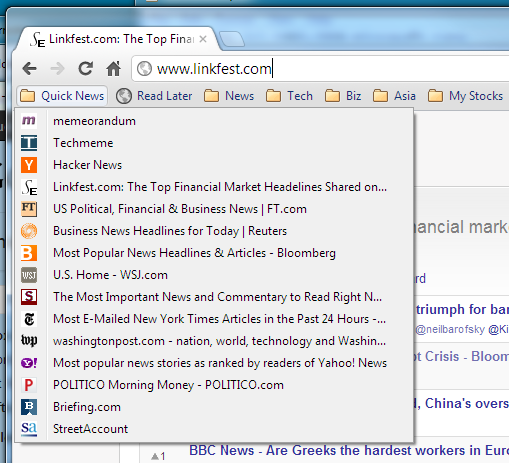This screenshot has width=509, height=463.
Task: Click the Forward arrow button
Action: (x=57, y=69)
